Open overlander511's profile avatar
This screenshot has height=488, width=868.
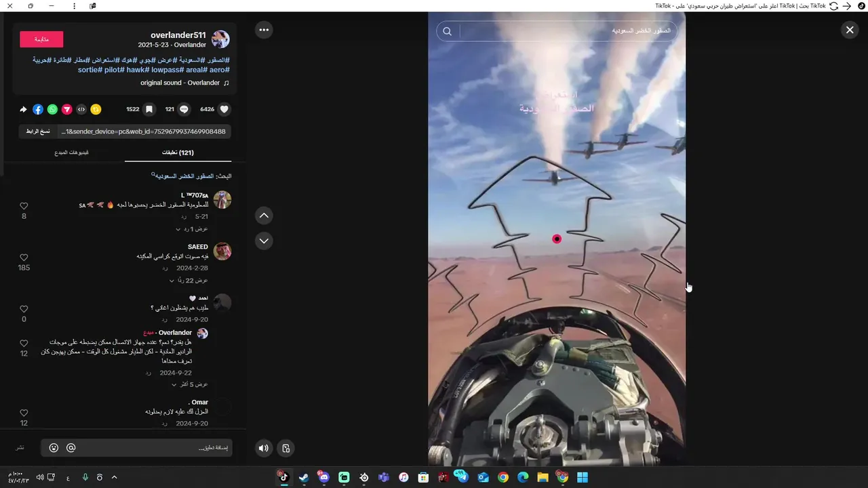[220, 39]
